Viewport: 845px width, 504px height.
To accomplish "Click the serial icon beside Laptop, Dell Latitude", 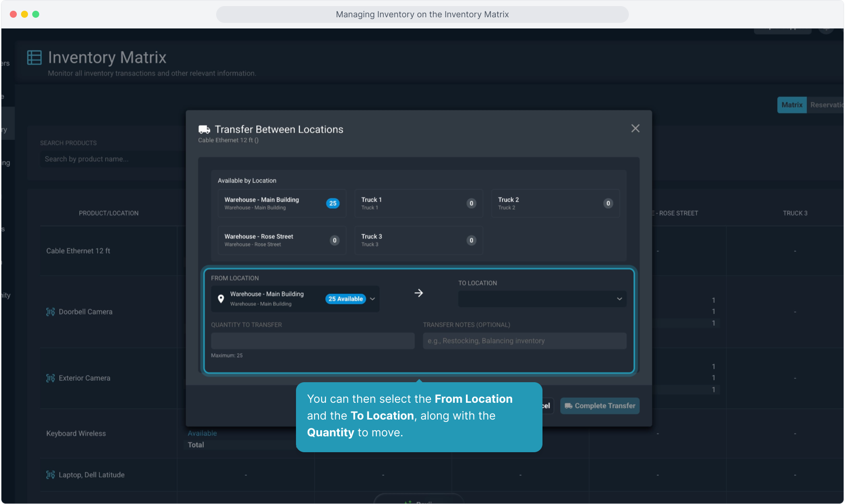I will 50,475.
